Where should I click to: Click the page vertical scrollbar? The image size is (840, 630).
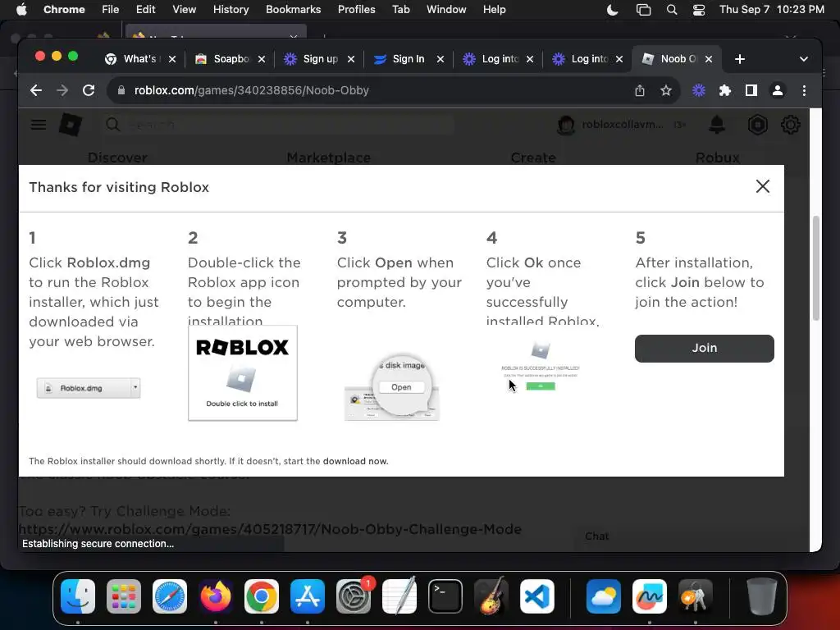pyautogui.click(x=816, y=268)
